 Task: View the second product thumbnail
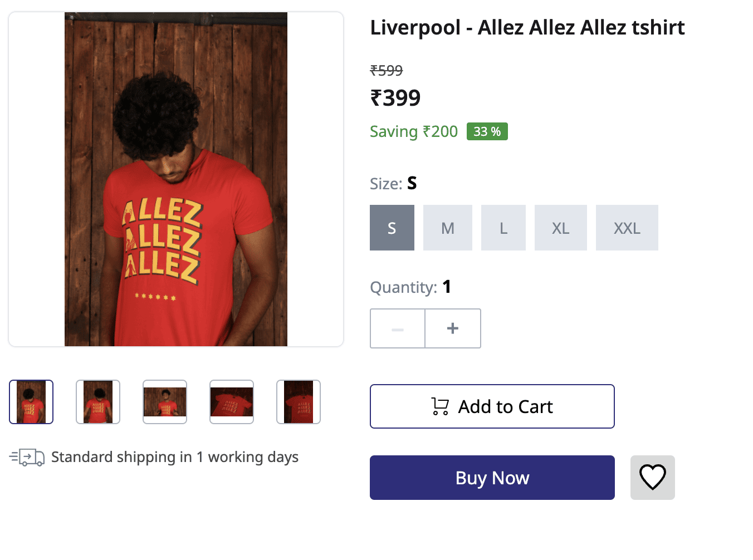click(98, 402)
